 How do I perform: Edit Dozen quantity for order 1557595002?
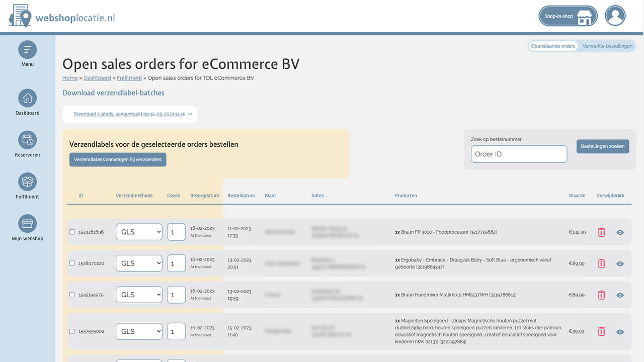click(176, 331)
